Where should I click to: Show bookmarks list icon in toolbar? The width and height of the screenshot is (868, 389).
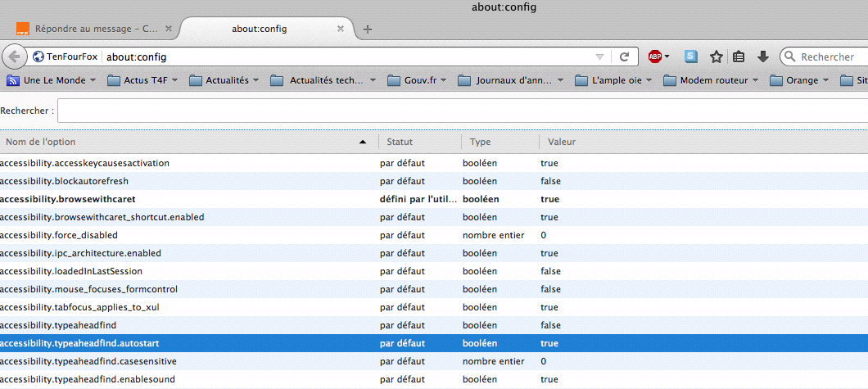pos(739,57)
